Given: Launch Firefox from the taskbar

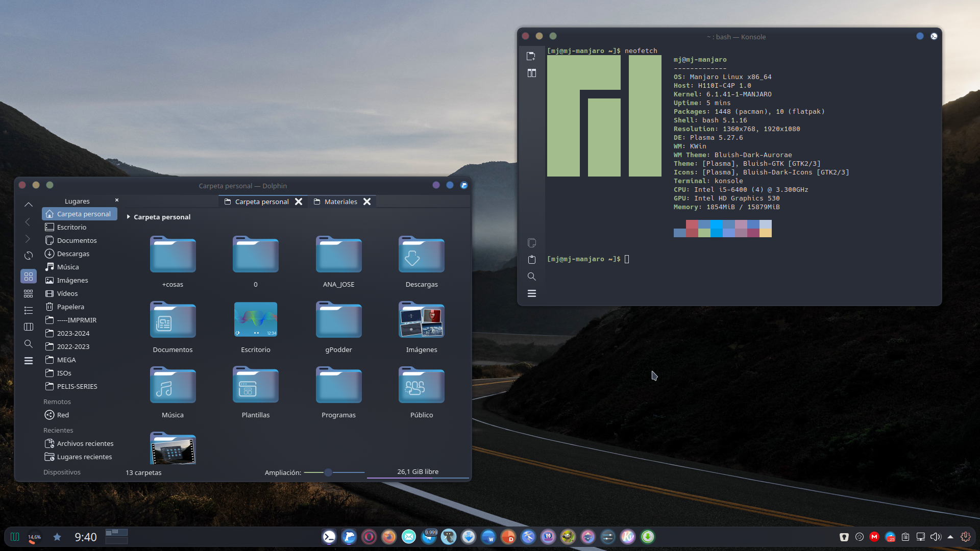Looking at the screenshot, I should pos(389,537).
